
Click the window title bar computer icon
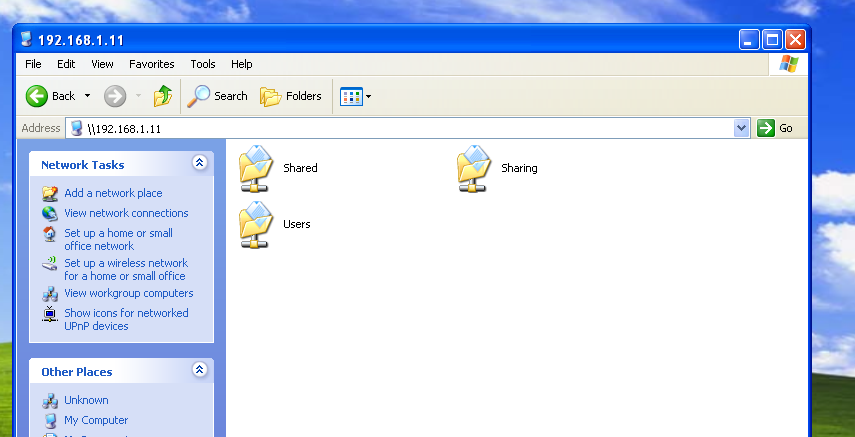coord(26,39)
